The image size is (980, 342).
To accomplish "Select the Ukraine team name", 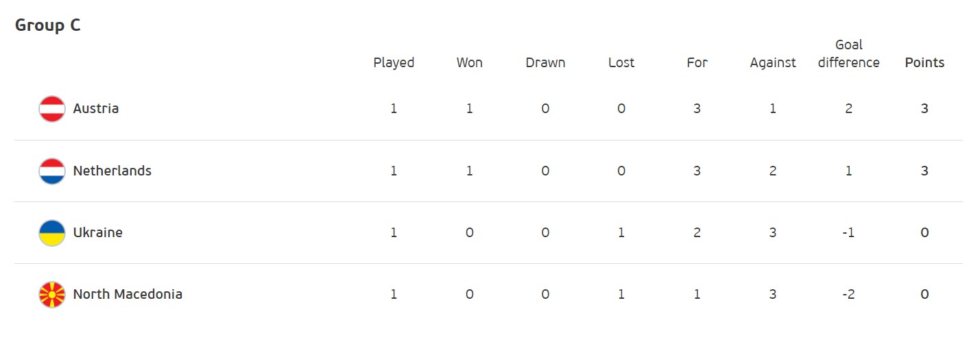I will pos(97,232).
